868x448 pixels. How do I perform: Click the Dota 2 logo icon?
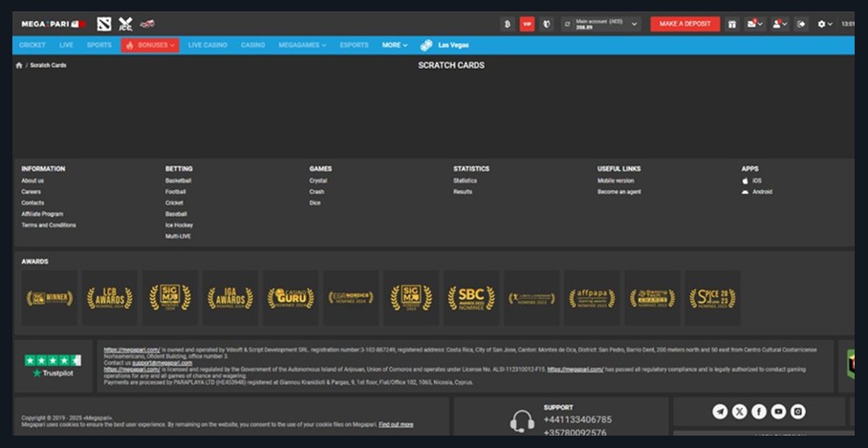103,24
